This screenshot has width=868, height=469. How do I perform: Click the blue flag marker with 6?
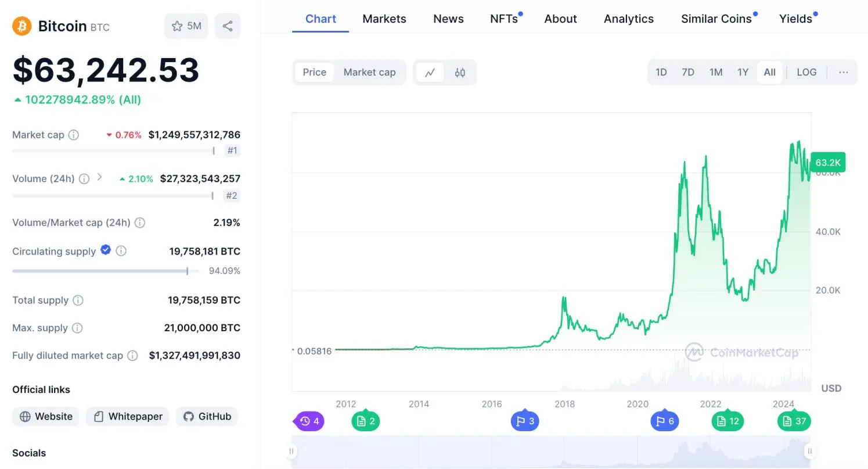point(665,421)
